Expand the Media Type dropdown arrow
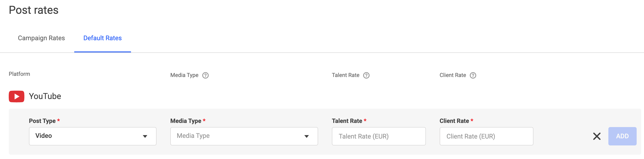This screenshot has height=159, width=644. coord(307,136)
